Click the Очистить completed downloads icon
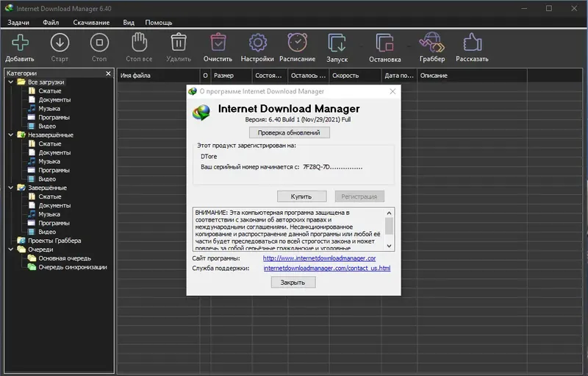This screenshot has width=588, height=376. tap(218, 42)
